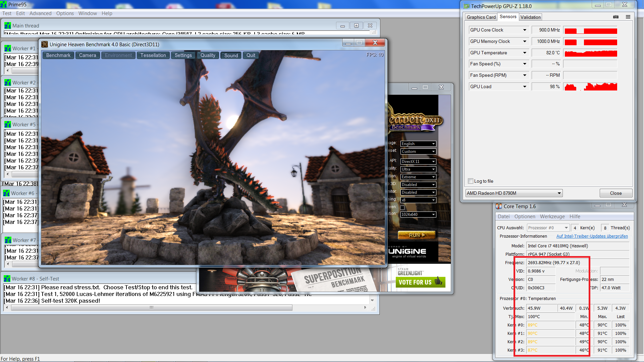Viewport: 644px width, 362px height.
Task: Click the Prime95 icon in Main thread title
Action: (8, 26)
